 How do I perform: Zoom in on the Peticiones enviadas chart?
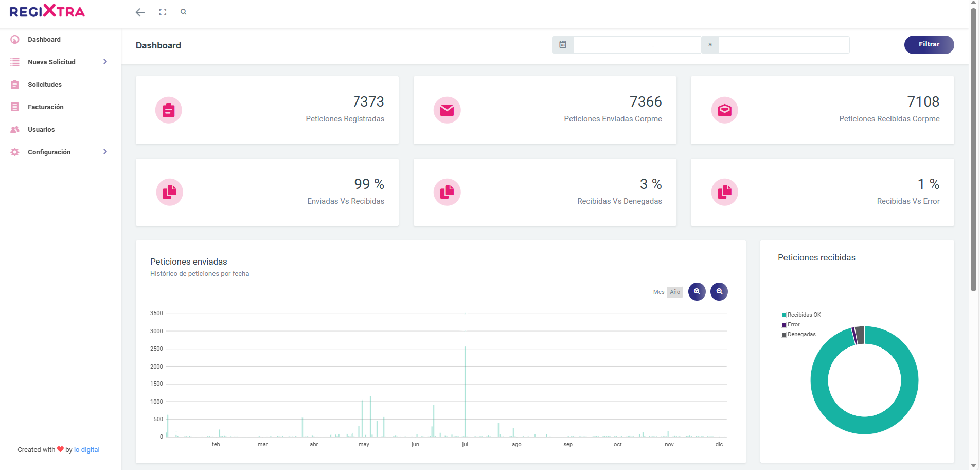697,292
